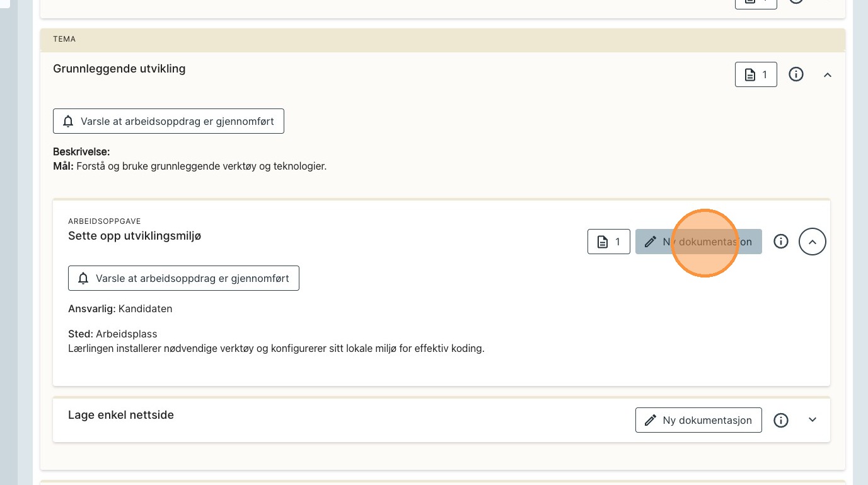868x485 pixels.
Task: Click bell icon below Grunnleggende utvikling heading
Action: click(x=68, y=121)
